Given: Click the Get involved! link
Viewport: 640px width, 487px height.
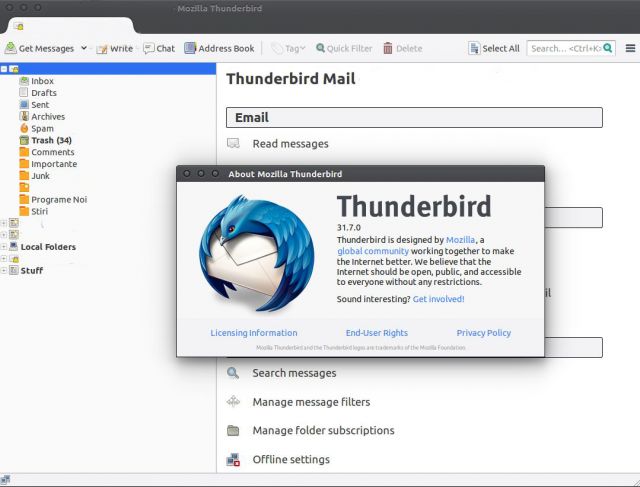Looking at the screenshot, I should pos(438,299).
